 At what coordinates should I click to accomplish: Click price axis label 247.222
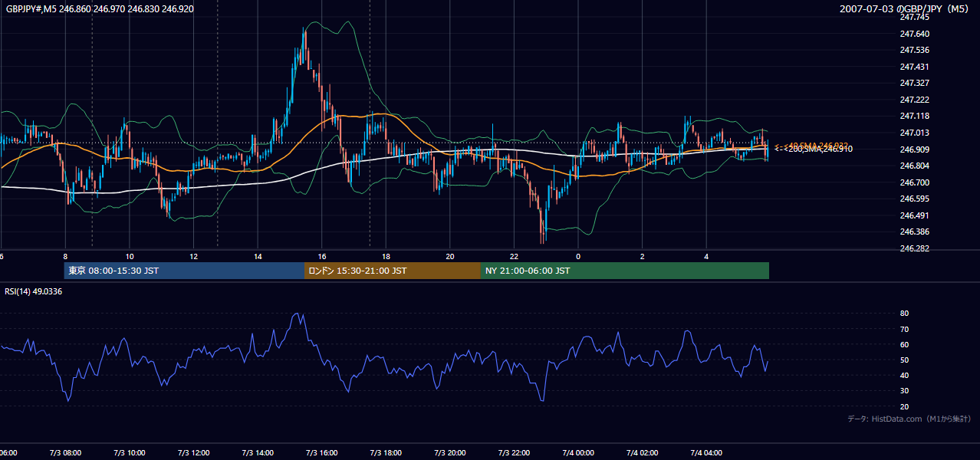pos(914,100)
